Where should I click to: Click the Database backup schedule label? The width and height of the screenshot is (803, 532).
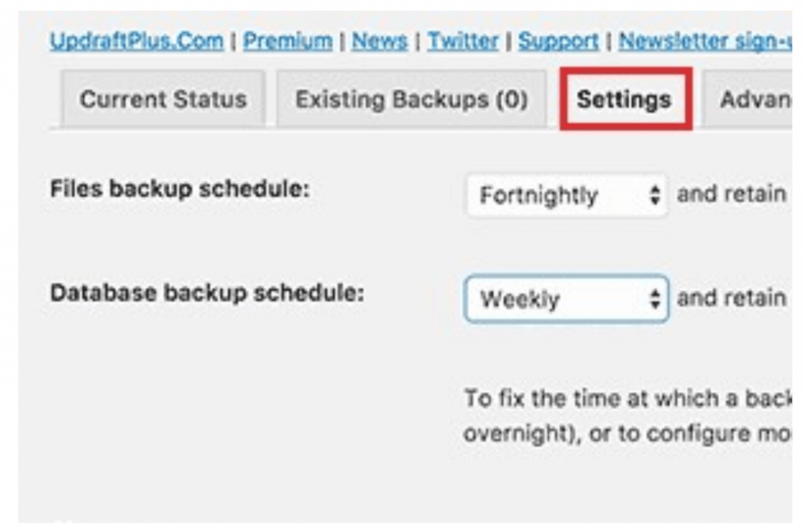pyautogui.click(x=206, y=293)
